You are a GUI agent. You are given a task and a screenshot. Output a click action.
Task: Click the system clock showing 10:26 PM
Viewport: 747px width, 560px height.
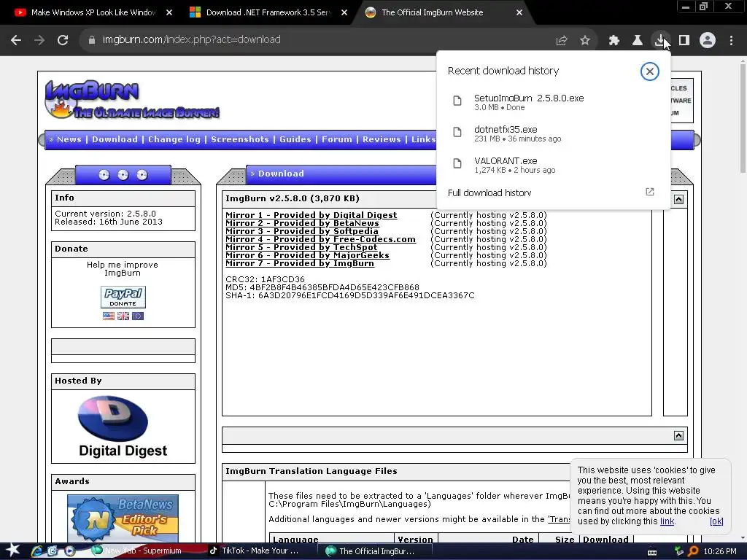coord(720,551)
